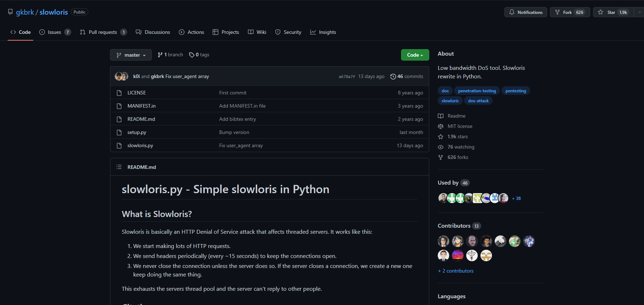Viewport: 644px width, 305px height.
Task: View the 46 commits history
Action: tap(407, 76)
